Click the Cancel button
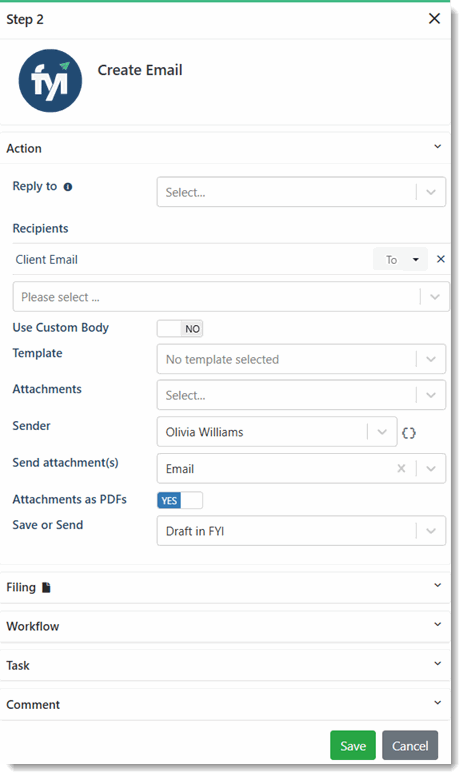Image resolution: width=466 pixels, height=779 pixels. coord(410,745)
